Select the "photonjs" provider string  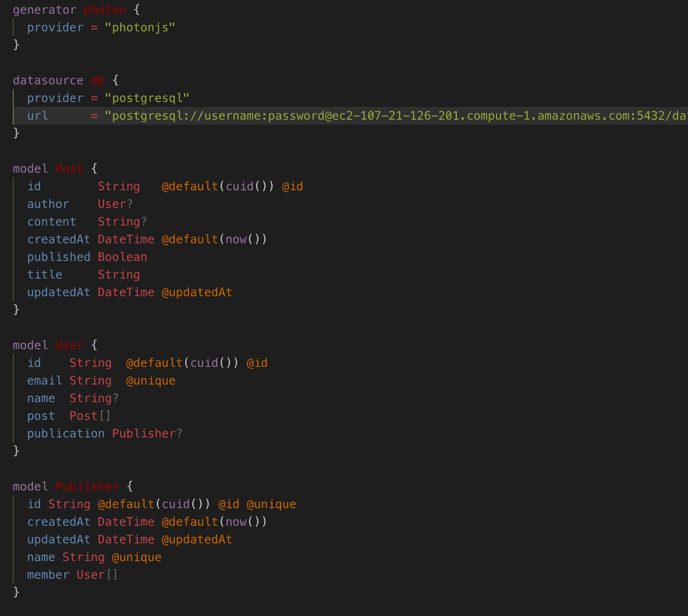tap(141, 27)
